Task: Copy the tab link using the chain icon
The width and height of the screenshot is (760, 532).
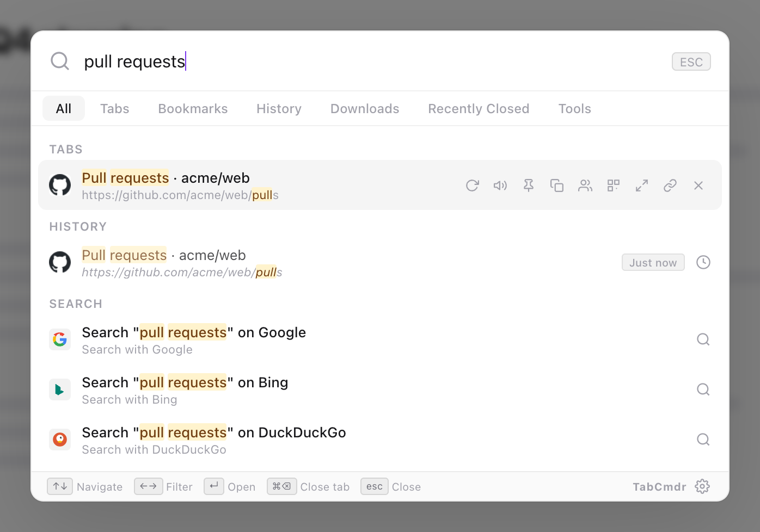Action: [670, 185]
